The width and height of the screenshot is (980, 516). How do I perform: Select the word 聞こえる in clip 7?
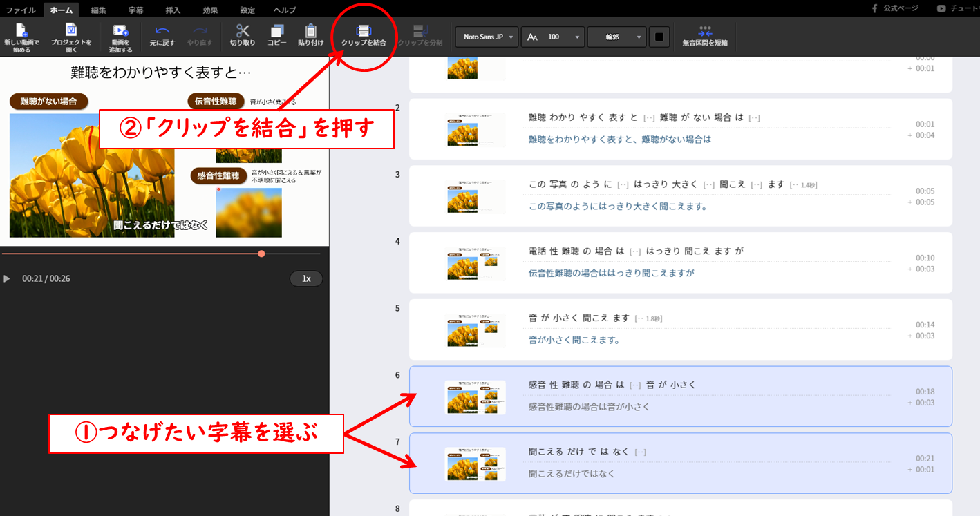click(x=545, y=452)
